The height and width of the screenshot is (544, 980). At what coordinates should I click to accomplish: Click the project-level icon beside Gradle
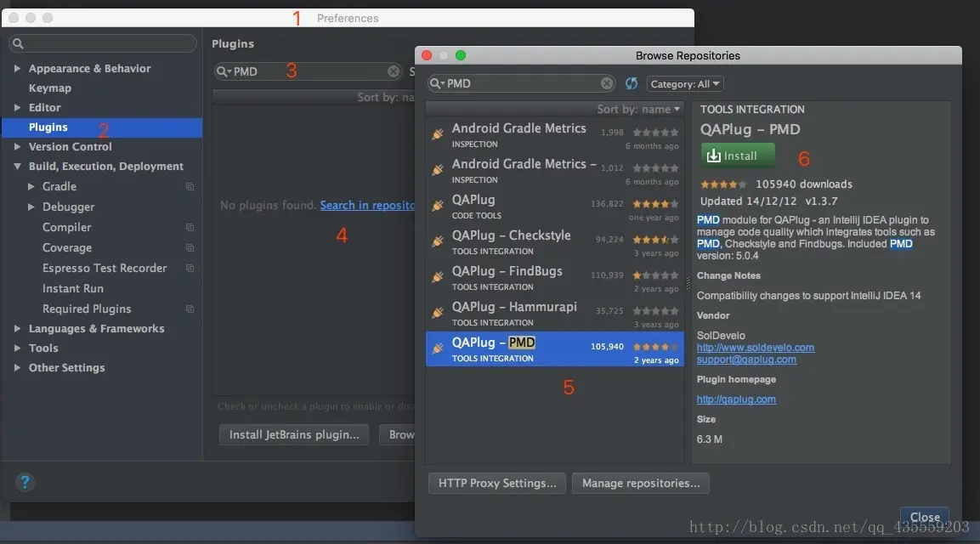tap(190, 186)
